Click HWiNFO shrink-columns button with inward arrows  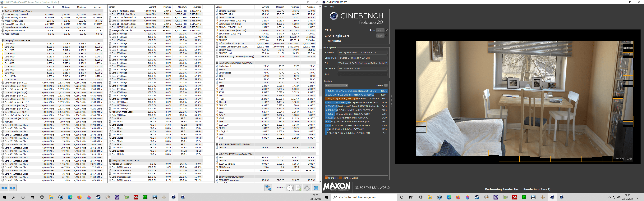[12, 188]
